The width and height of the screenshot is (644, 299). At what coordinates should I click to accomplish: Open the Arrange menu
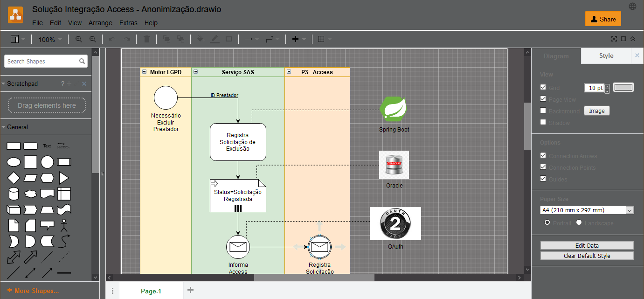coord(100,23)
